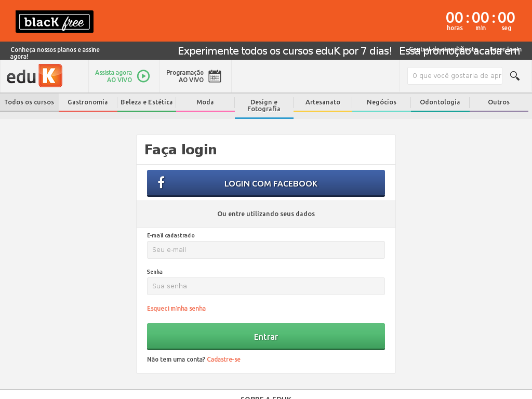532x399 pixels.
Task: Open the Todos os cursos tab
Action: pos(29,102)
